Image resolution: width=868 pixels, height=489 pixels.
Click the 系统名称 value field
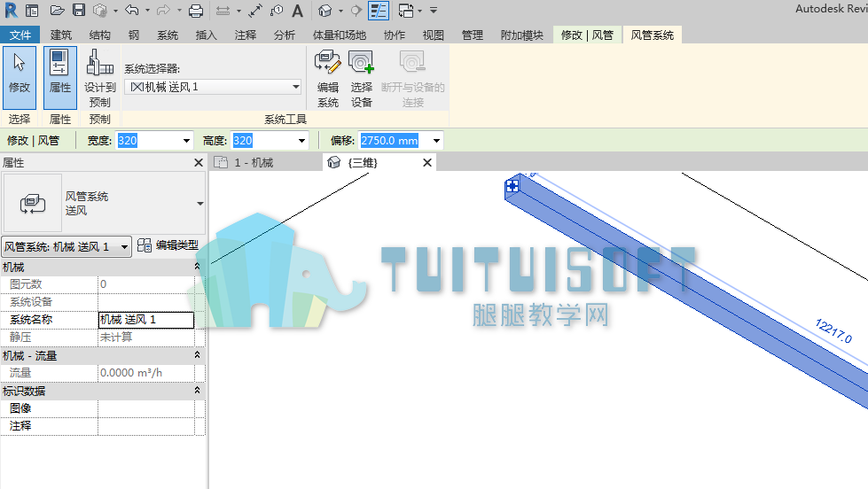(x=146, y=320)
